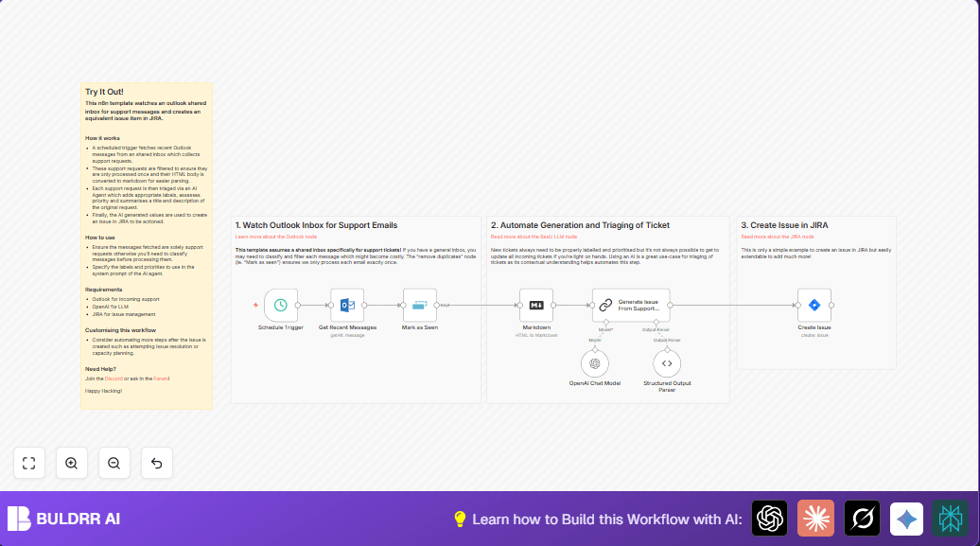Click '2. Automate Generation and Triaging of Ticket' heading

coord(580,225)
